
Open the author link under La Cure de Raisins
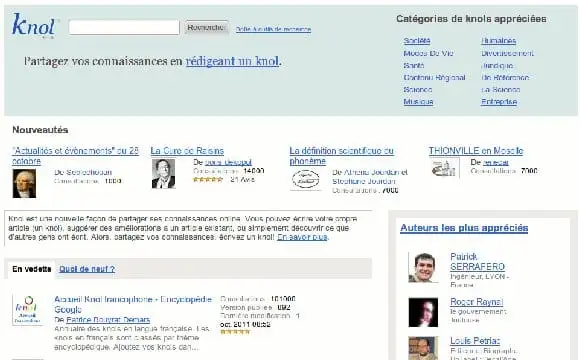(228, 162)
